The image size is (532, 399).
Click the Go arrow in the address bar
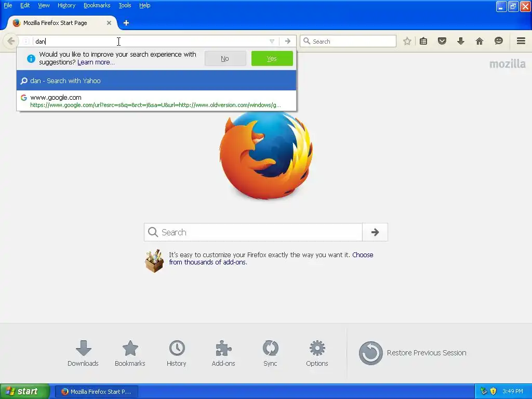point(288,42)
